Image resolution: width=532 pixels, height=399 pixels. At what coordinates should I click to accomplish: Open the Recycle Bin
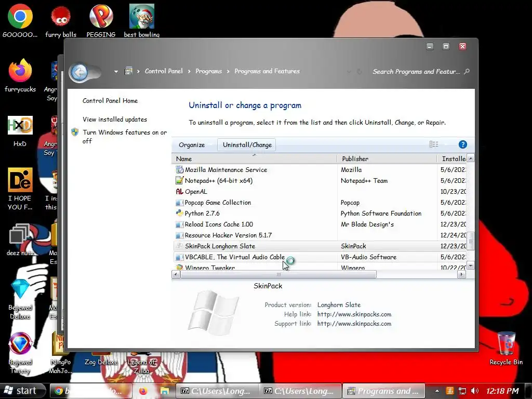(506, 348)
